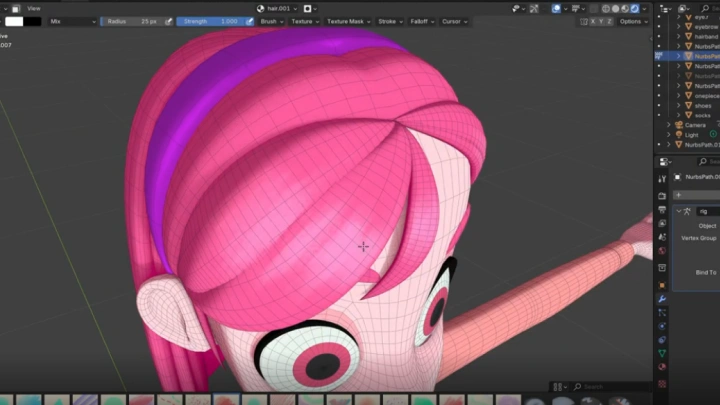720x405 pixels.
Task: Expand the Camera entry in outliner
Action: 669,125
